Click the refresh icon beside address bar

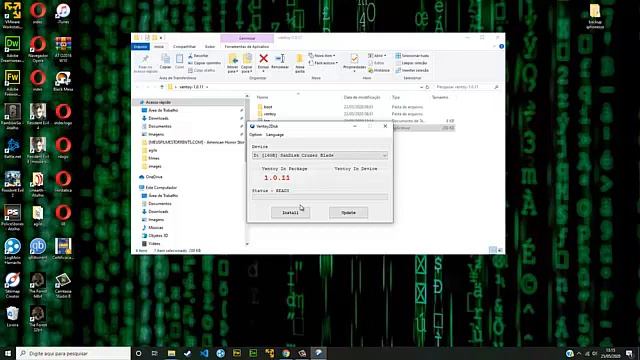(427, 87)
